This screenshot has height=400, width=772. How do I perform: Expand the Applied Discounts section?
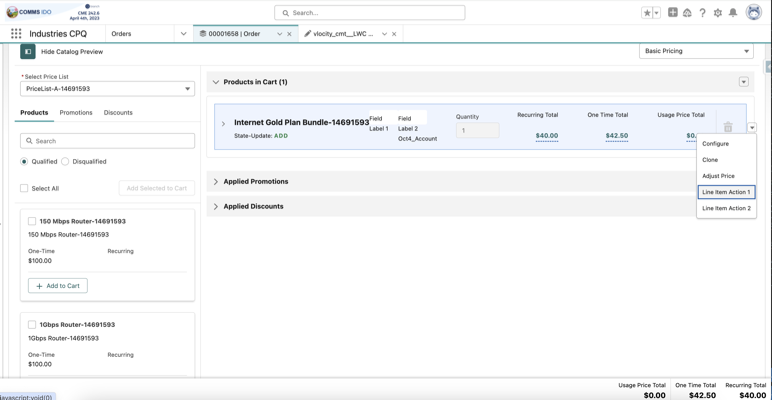point(216,206)
